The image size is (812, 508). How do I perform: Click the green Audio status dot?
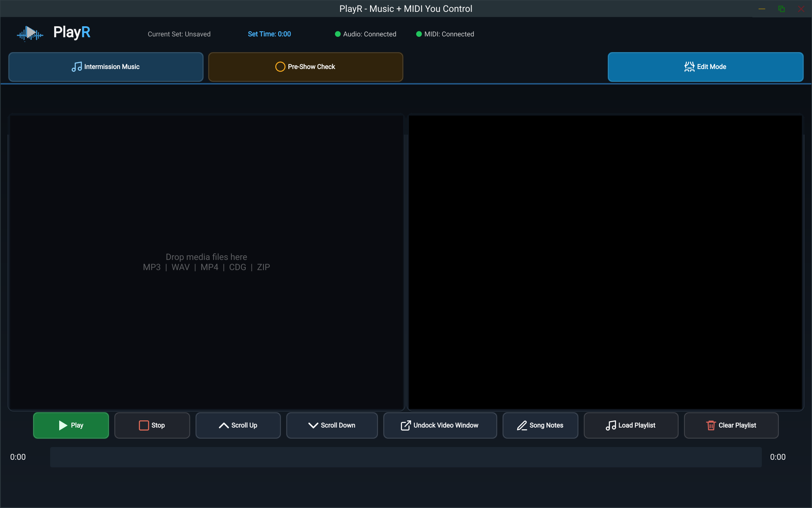point(337,34)
